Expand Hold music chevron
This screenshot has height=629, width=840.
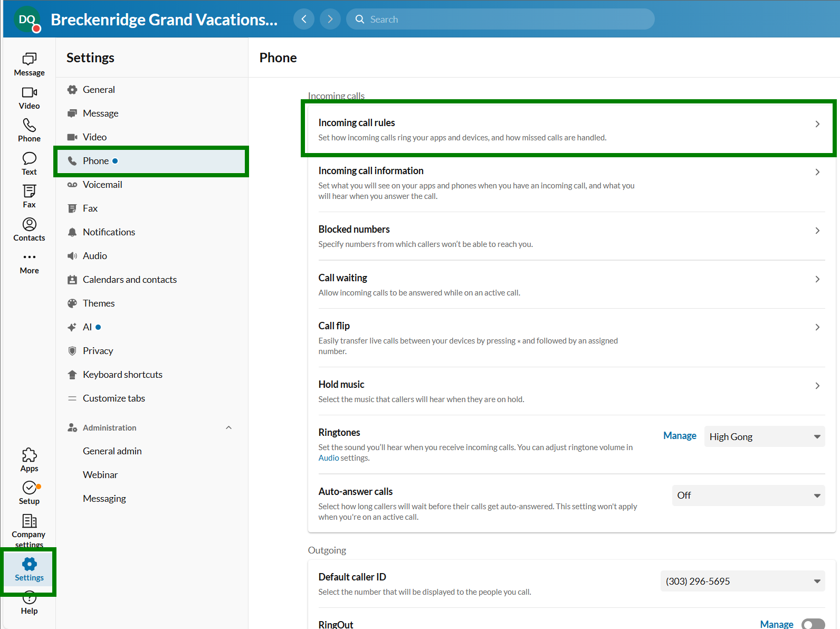[x=817, y=386]
